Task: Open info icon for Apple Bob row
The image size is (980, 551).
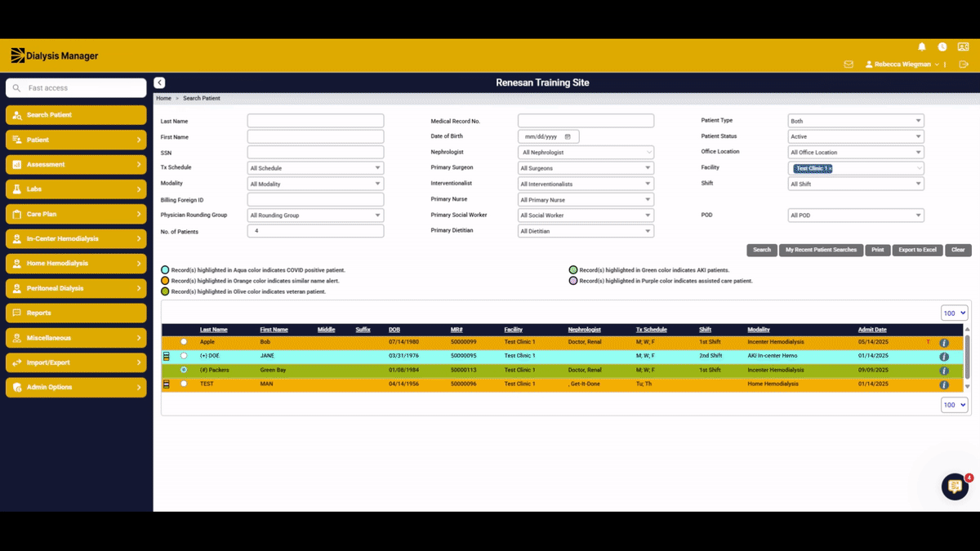Action: [944, 343]
